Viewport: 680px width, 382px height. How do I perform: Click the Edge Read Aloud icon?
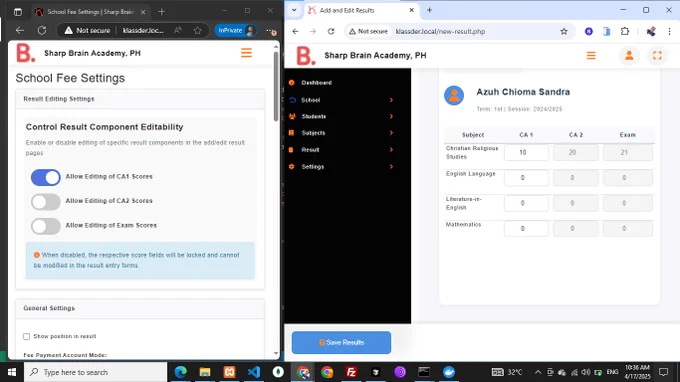[x=178, y=30]
